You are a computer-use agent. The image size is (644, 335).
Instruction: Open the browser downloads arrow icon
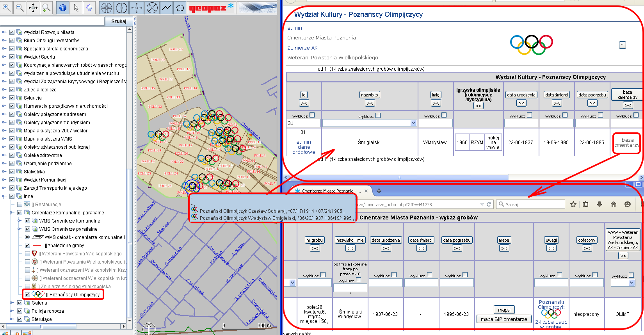[x=600, y=204]
